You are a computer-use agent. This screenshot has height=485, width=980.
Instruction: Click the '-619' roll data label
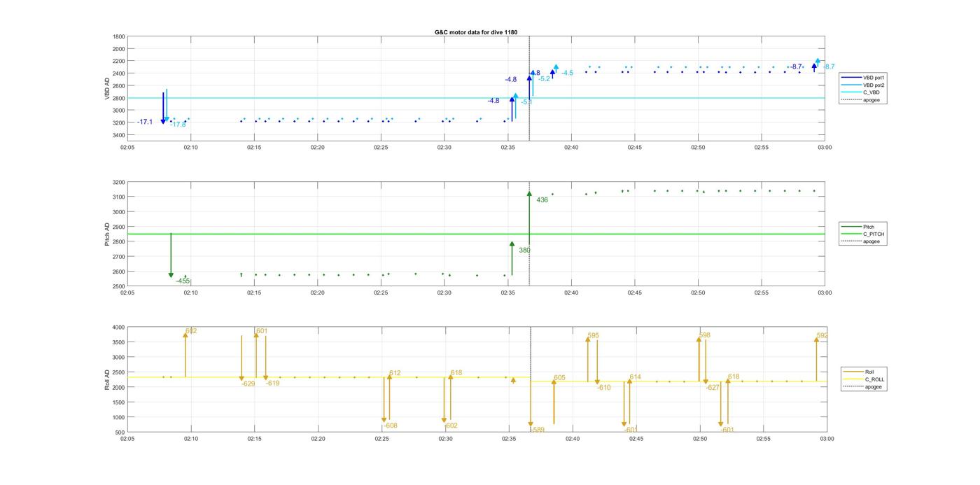click(x=272, y=383)
